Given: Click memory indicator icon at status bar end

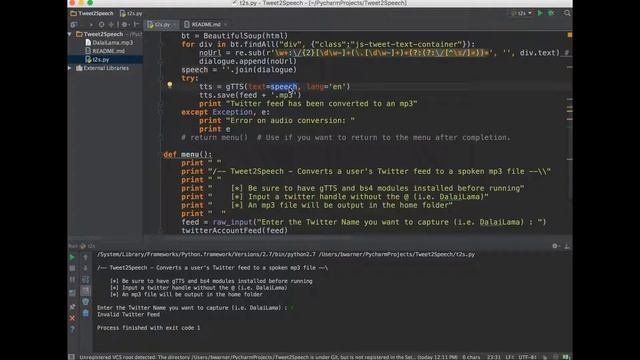Looking at the screenshot, I should tap(566, 357).
